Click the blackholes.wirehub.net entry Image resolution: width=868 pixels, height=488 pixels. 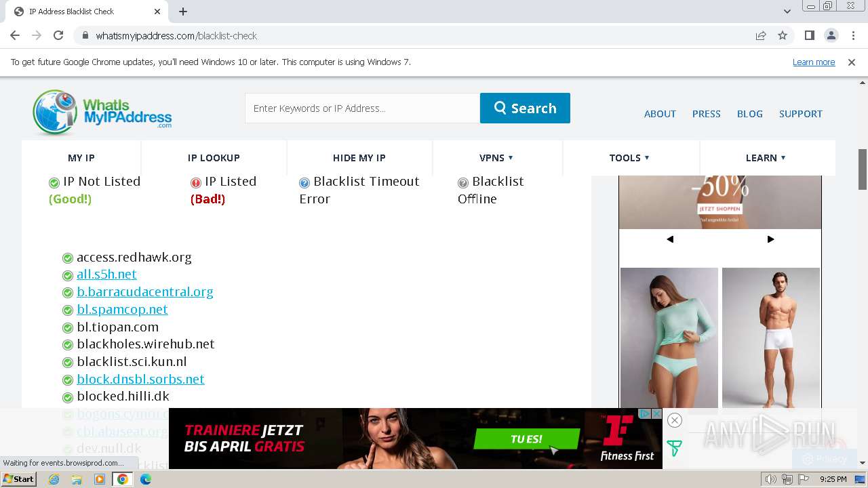coord(146,344)
